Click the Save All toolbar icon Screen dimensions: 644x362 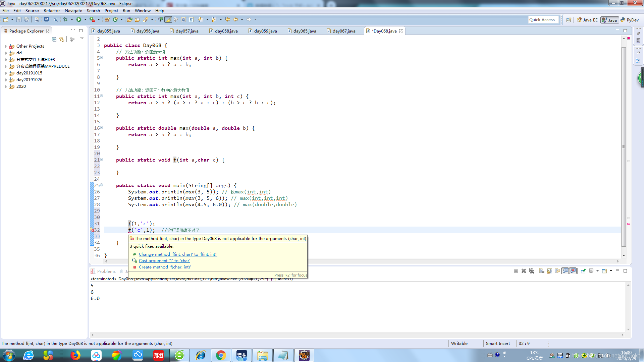tap(27, 20)
